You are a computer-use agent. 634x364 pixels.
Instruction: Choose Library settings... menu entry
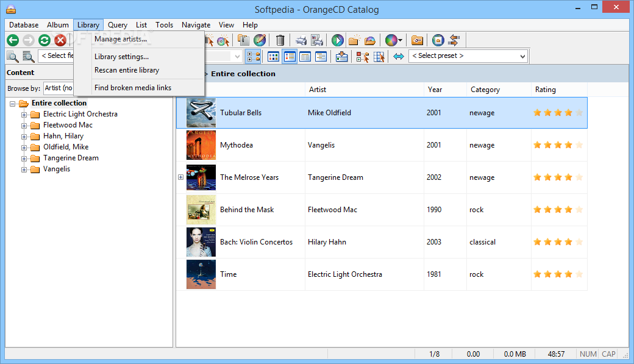click(139, 57)
